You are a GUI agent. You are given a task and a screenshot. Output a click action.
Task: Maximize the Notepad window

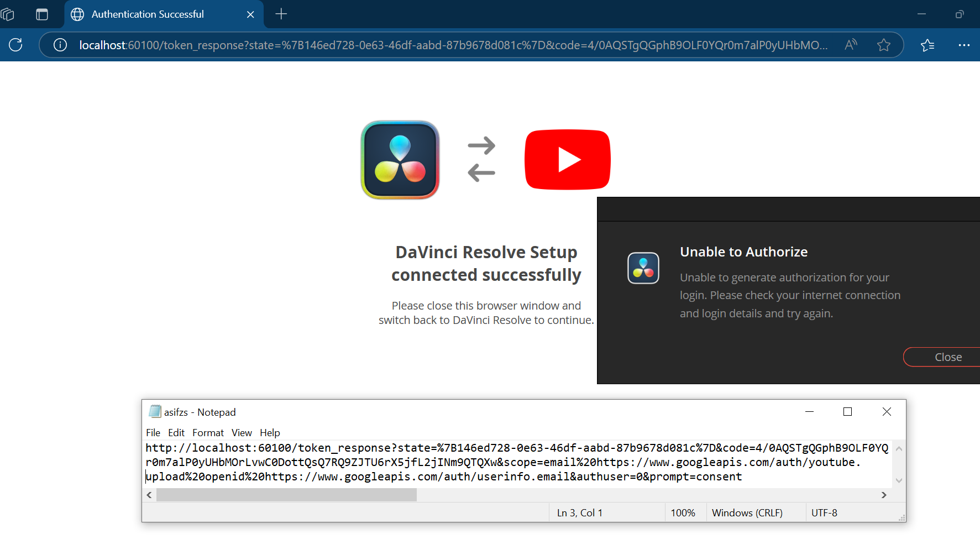[847, 411]
